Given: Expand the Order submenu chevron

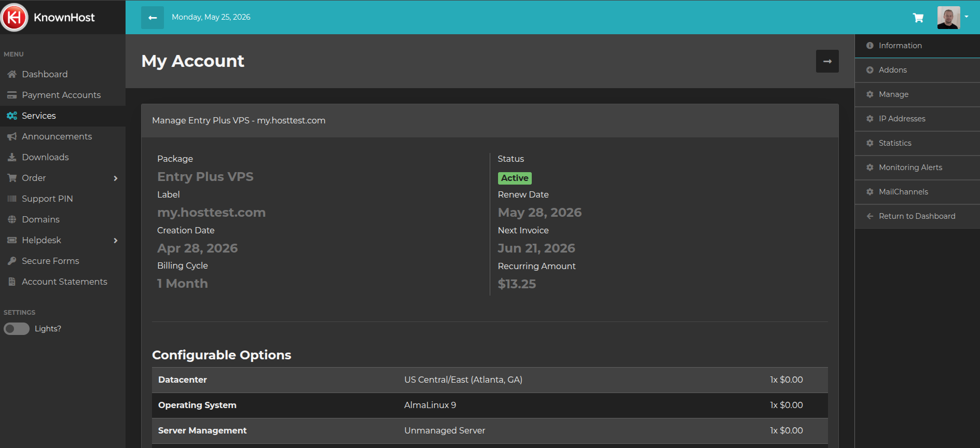Looking at the screenshot, I should point(116,178).
